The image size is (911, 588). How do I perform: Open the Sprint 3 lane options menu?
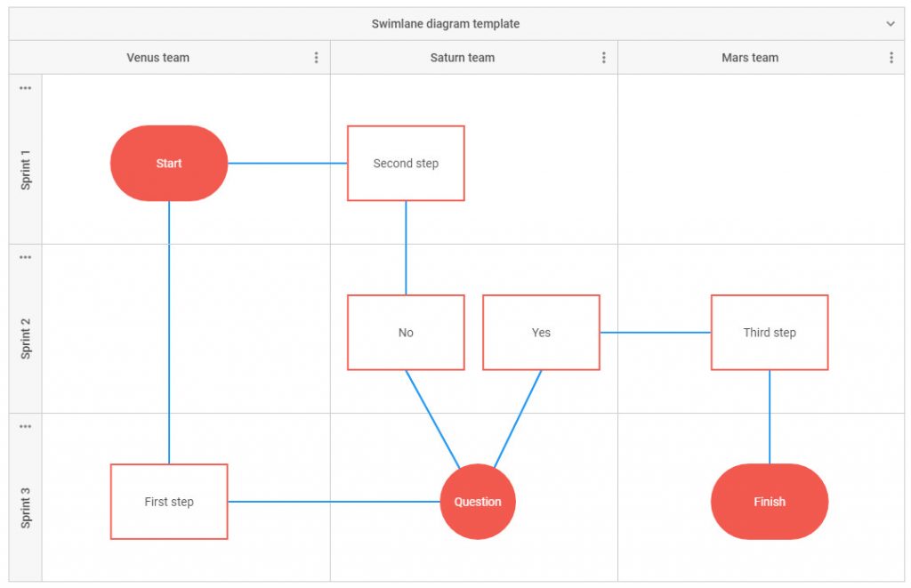25,425
